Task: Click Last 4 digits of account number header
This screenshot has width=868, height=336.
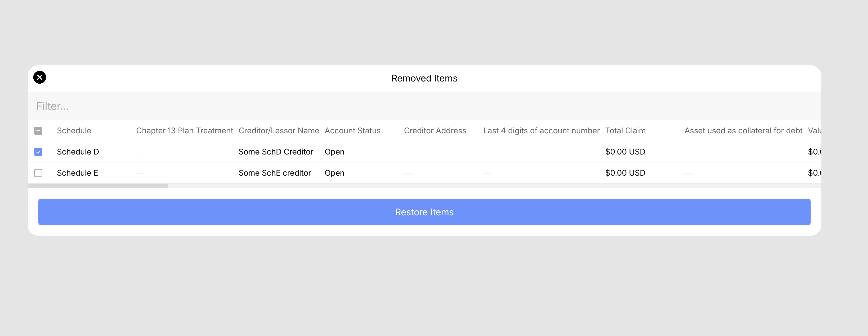Action: pyautogui.click(x=541, y=131)
